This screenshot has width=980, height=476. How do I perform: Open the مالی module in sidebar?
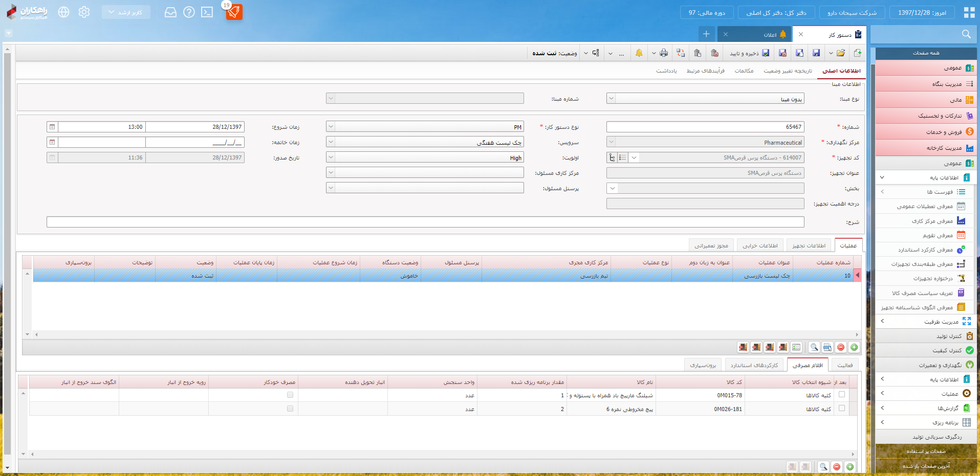click(926, 100)
